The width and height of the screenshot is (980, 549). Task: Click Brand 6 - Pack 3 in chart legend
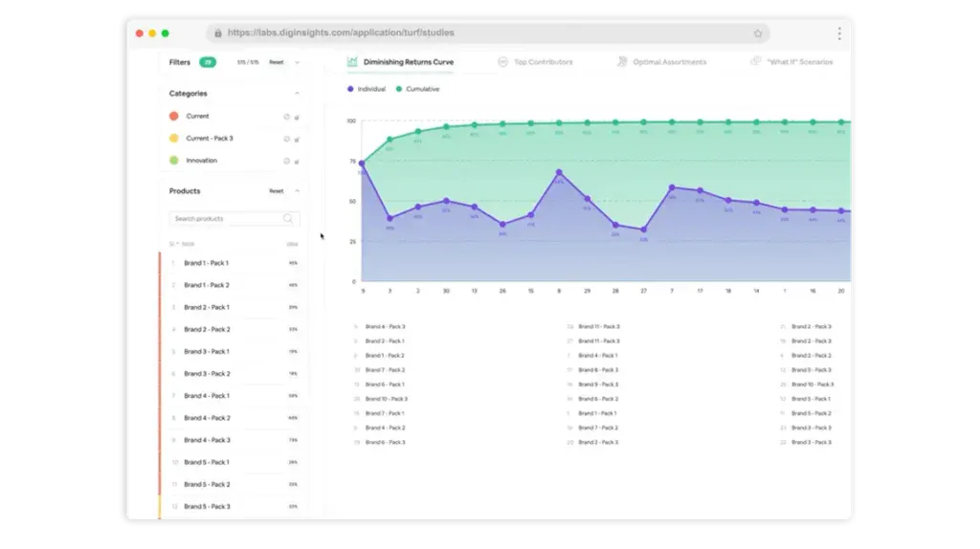tap(385, 442)
